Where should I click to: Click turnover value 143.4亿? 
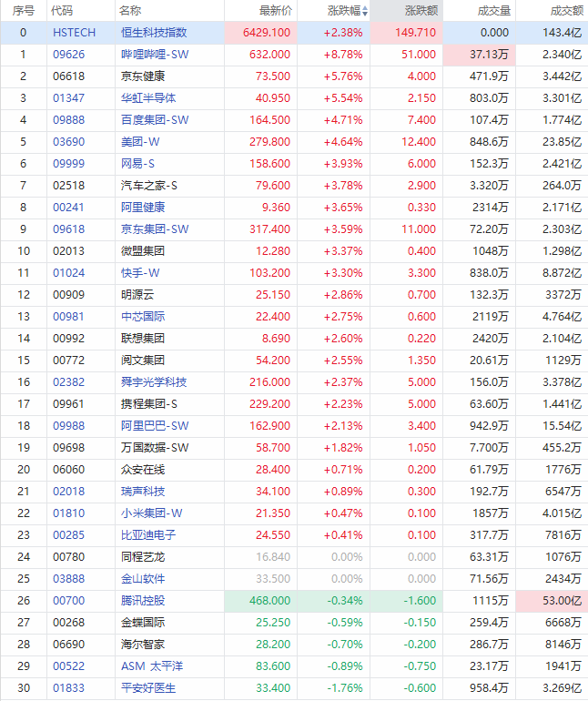[563, 33]
